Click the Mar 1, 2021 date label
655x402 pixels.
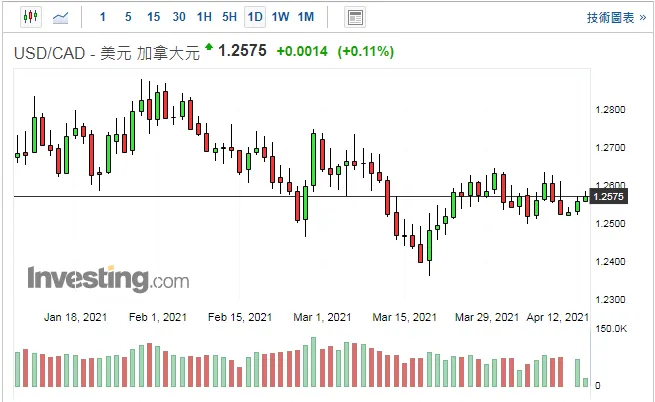[322, 317]
